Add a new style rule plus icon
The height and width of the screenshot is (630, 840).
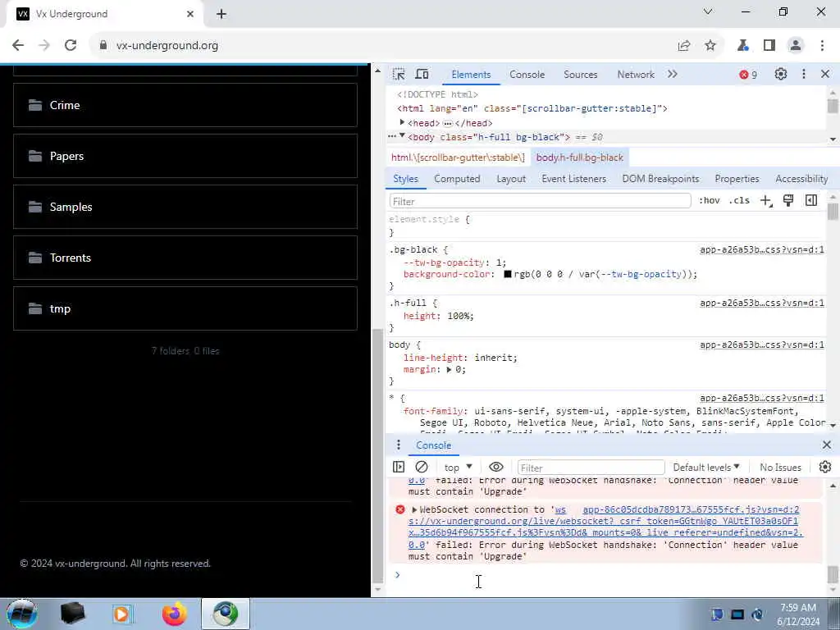pyautogui.click(x=766, y=201)
